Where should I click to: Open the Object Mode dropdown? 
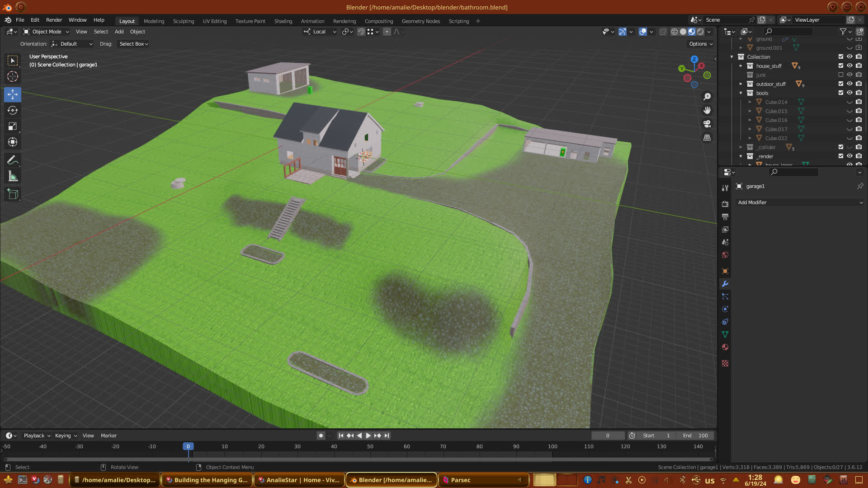pos(46,32)
